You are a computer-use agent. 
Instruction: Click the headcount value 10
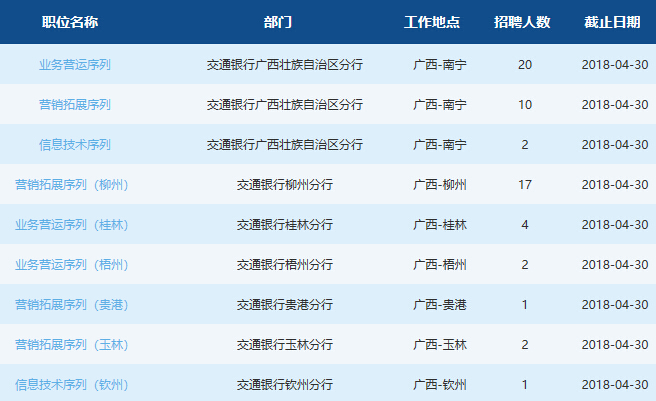pyautogui.click(x=525, y=105)
